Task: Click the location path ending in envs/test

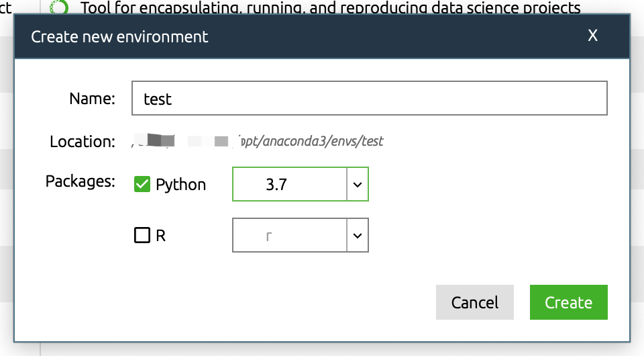Action: (x=312, y=142)
